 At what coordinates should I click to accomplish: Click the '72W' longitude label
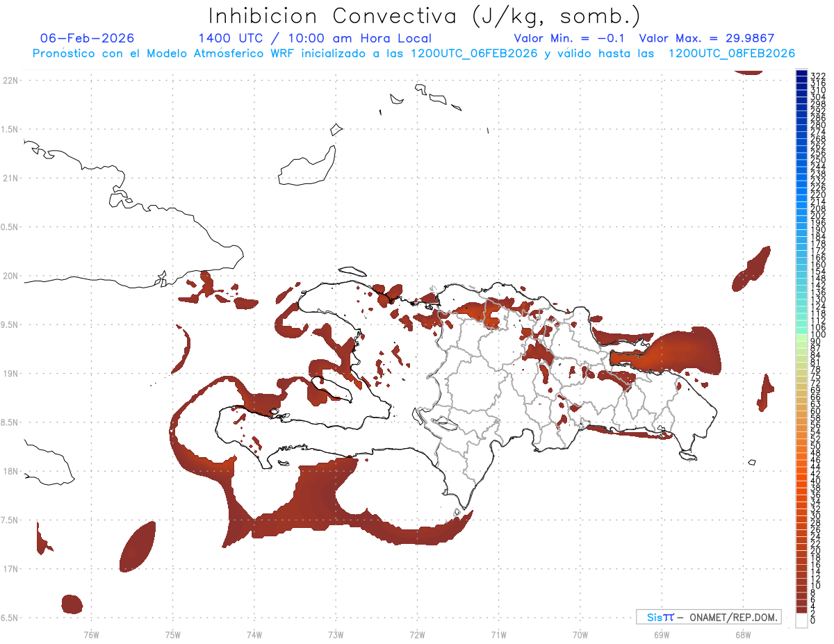tap(417, 634)
